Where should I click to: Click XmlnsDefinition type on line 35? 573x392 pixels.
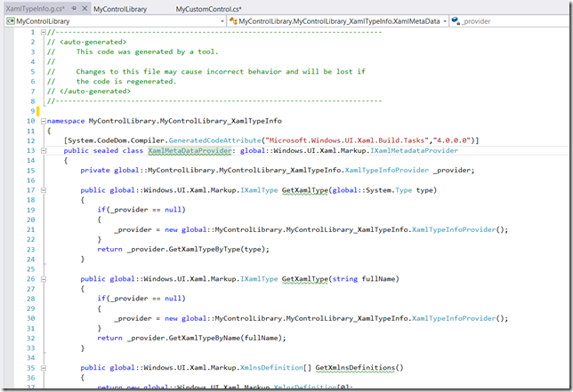pyautogui.click(x=271, y=367)
